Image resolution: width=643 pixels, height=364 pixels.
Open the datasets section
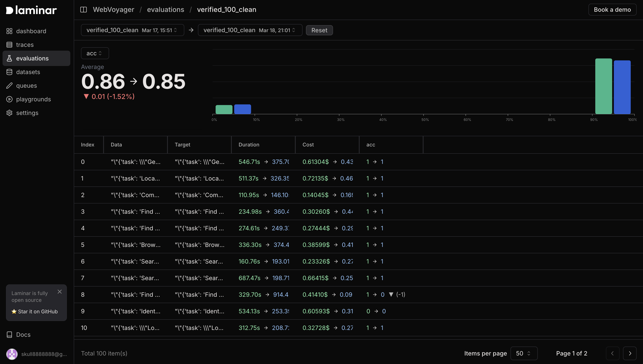click(28, 72)
